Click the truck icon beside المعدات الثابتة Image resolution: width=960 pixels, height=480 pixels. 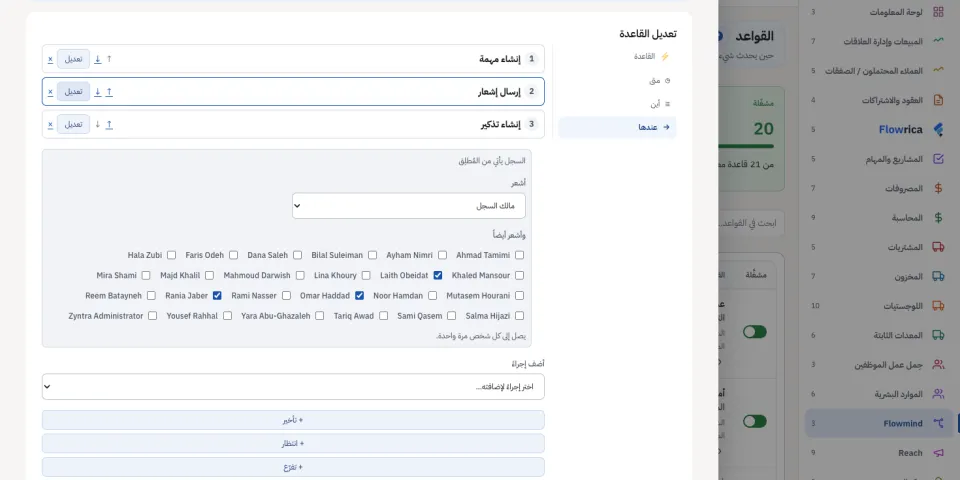tap(938, 335)
